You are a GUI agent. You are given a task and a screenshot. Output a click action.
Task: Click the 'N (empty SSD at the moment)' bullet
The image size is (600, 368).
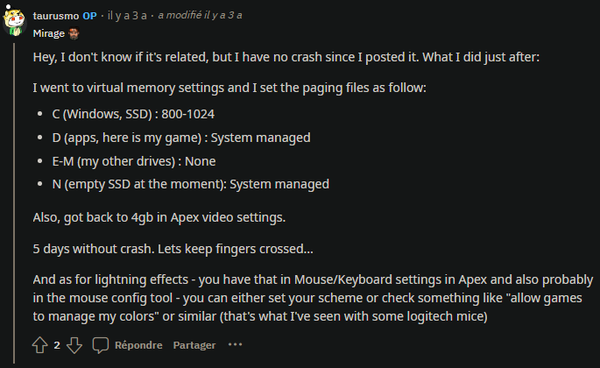pyautogui.click(x=191, y=184)
